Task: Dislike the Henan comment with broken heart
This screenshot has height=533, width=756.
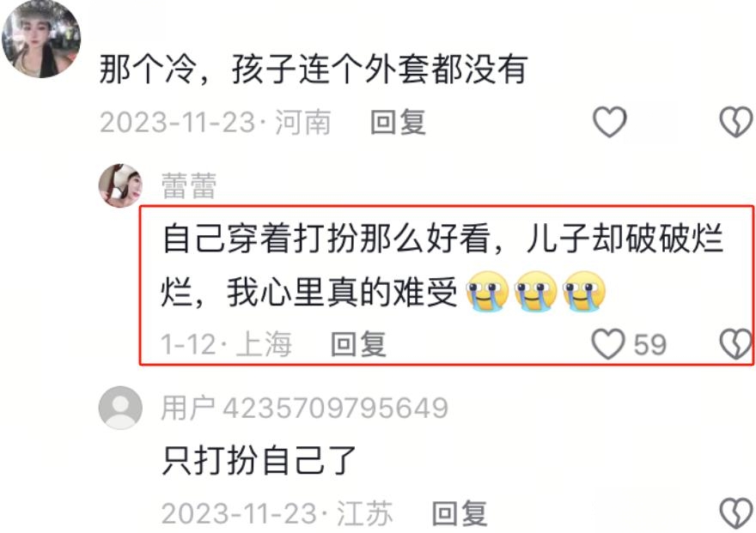Action: (736, 122)
